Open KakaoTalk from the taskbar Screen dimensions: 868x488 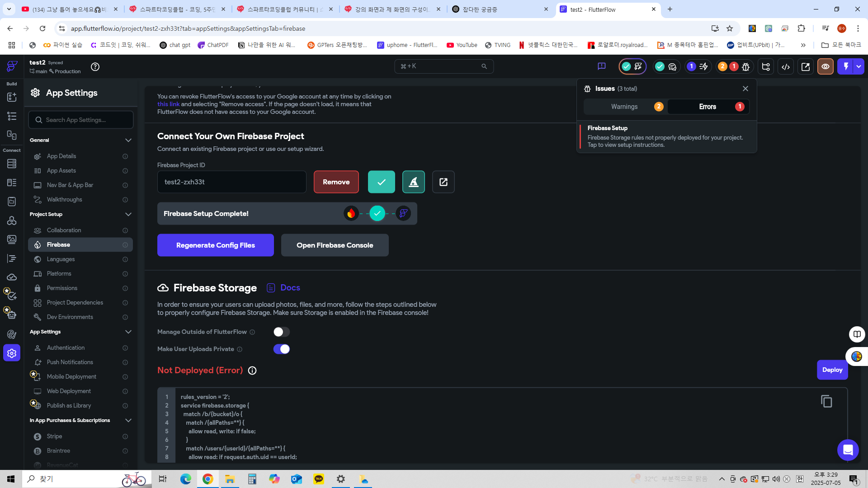[319, 479]
